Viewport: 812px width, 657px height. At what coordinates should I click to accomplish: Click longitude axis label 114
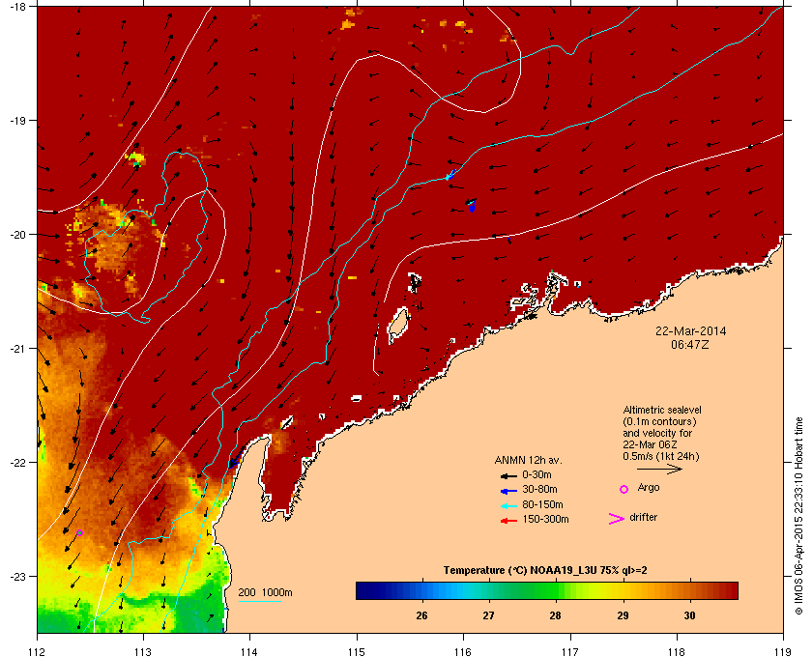[x=250, y=651]
